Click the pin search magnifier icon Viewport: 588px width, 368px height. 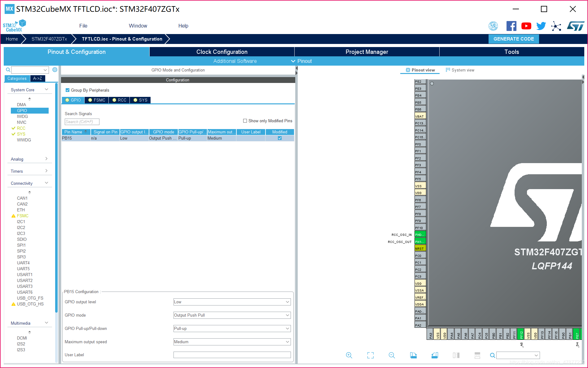[x=492, y=355]
